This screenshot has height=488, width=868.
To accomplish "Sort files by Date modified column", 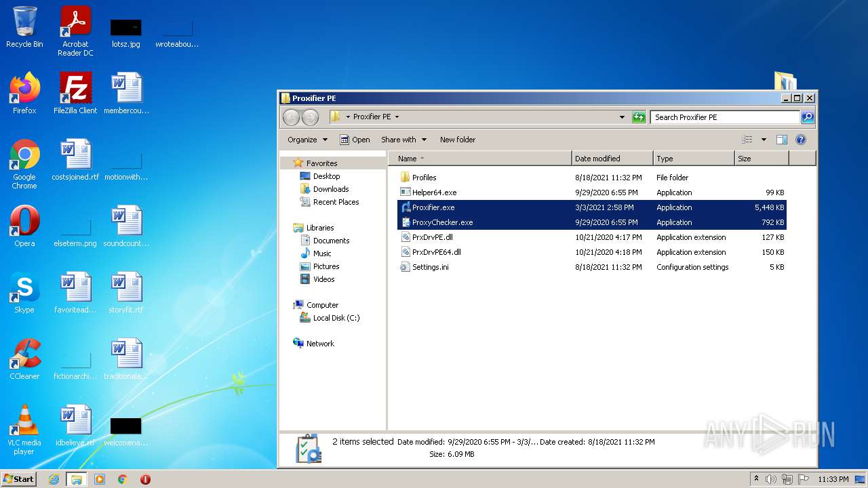I will (x=612, y=159).
